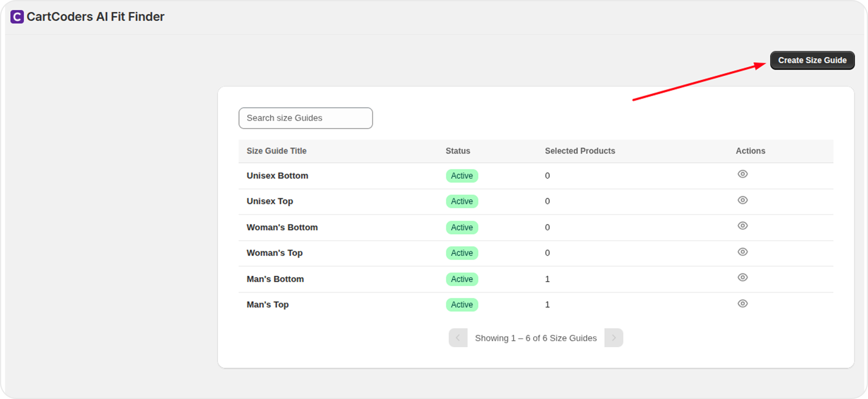The image size is (868, 399).
Task: Click eye icon for Unisex Top
Action: point(742,200)
